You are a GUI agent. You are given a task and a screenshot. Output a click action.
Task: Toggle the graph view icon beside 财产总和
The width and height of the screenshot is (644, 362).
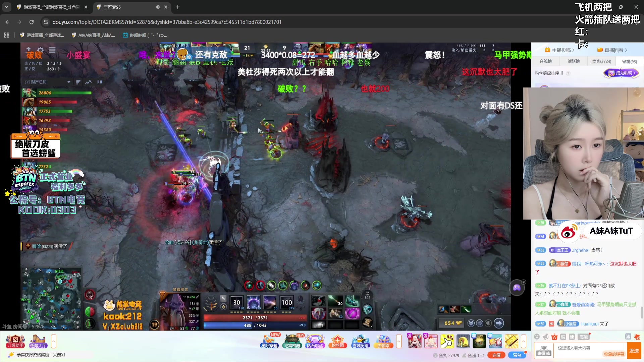tap(89, 82)
